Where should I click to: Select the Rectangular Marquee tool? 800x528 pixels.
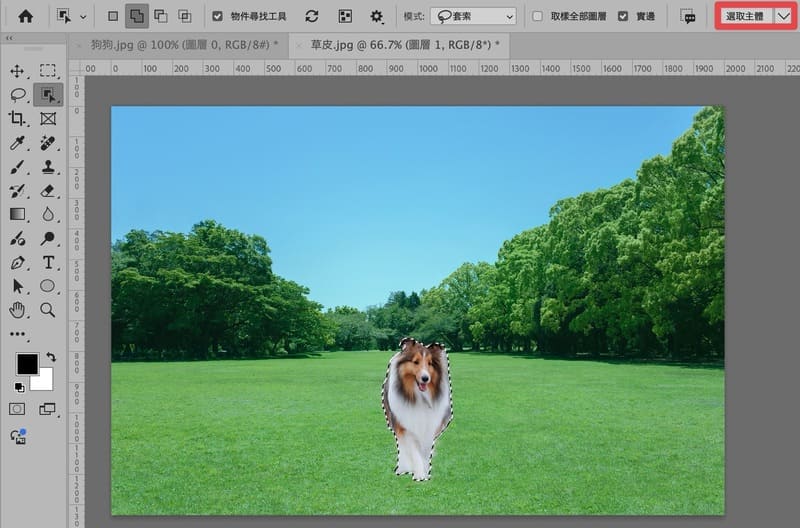[x=48, y=70]
